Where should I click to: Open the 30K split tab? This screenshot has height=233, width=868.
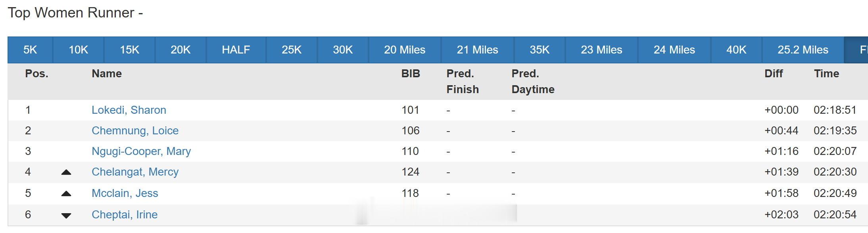(343, 50)
